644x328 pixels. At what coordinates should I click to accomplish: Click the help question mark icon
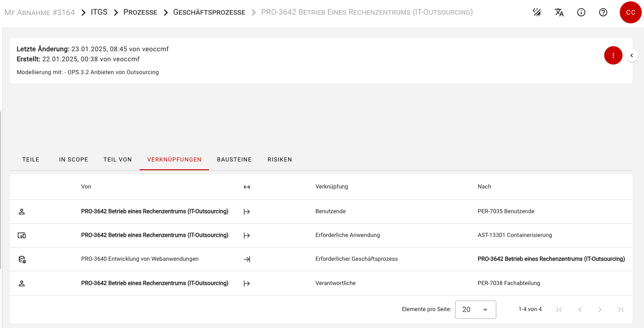coord(603,12)
